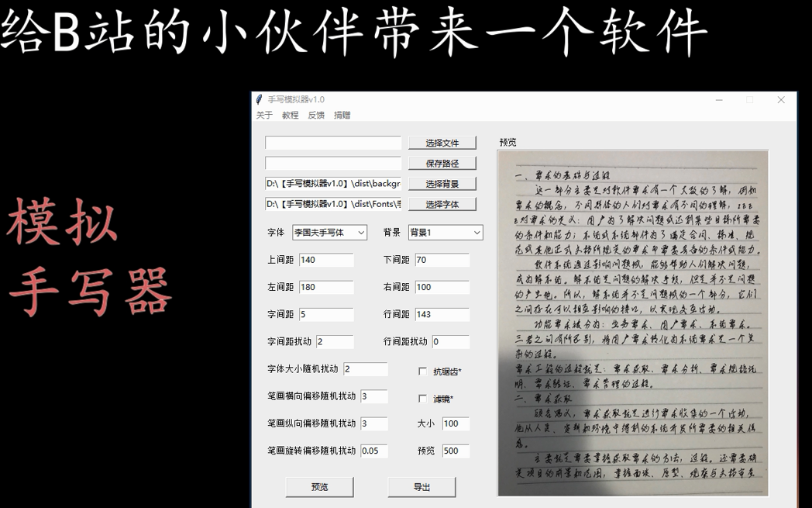Click the Fonts path field
Image resolution: width=812 pixels, height=508 pixels.
[x=333, y=204]
